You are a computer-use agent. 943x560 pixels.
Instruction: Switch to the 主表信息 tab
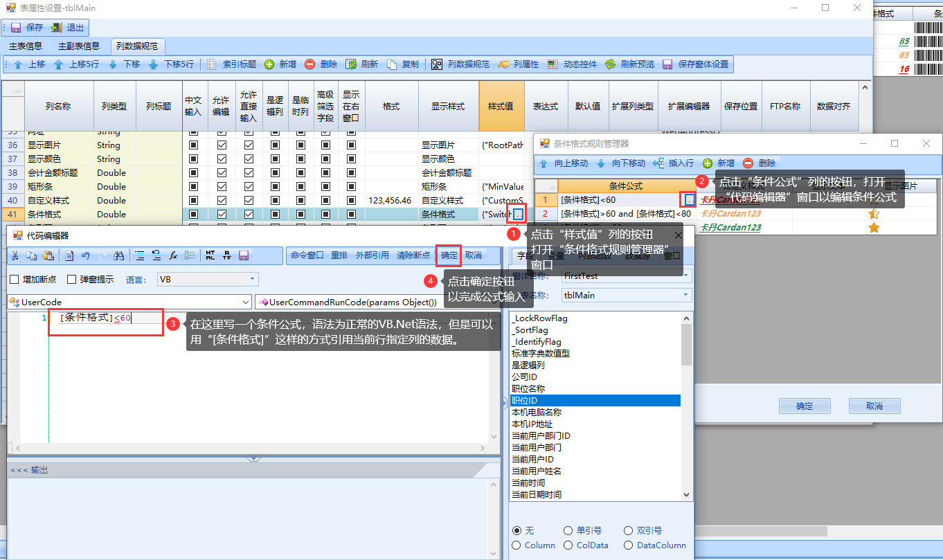pos(26,46)
